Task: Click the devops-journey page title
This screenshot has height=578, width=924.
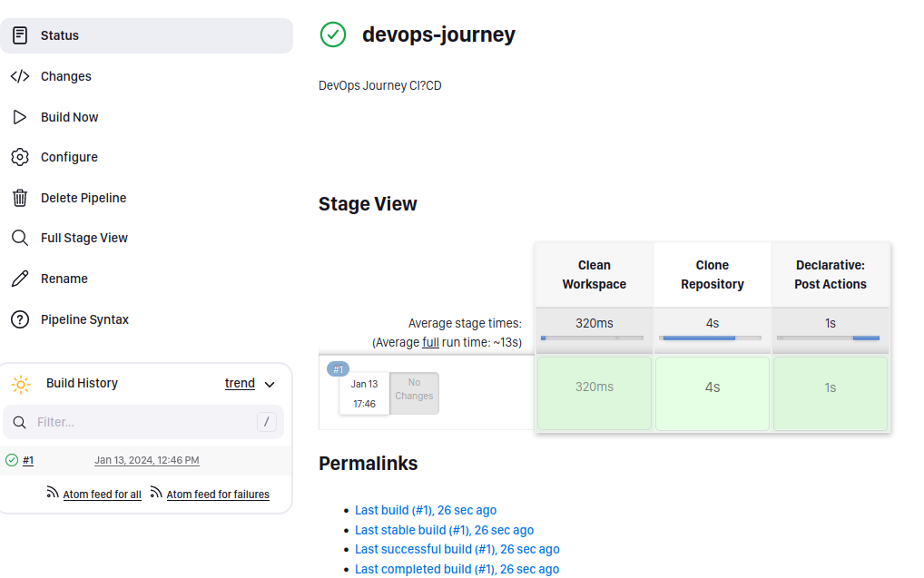Action: click(x=438, y=34)
